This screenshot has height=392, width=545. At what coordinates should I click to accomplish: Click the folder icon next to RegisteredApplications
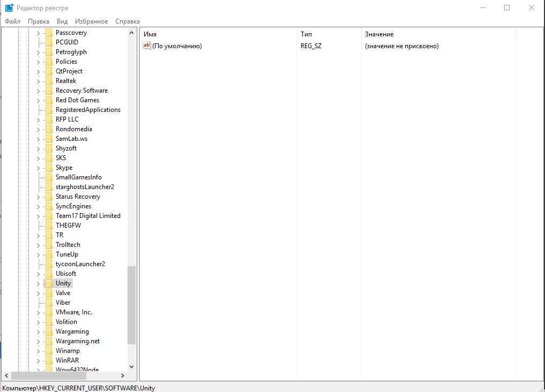click(49, 110)
